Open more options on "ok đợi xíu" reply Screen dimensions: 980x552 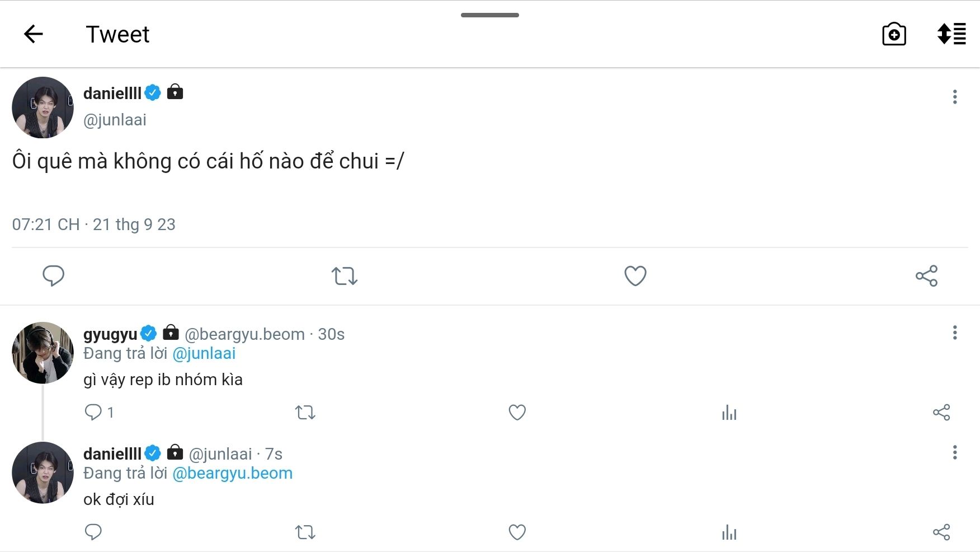(x=955, y=452)
